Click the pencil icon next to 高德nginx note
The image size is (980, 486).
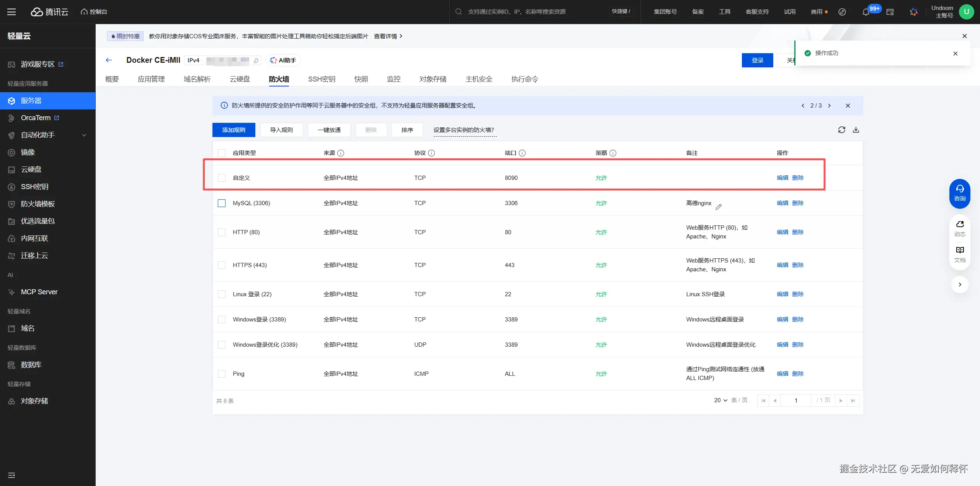tap(719, 207)
